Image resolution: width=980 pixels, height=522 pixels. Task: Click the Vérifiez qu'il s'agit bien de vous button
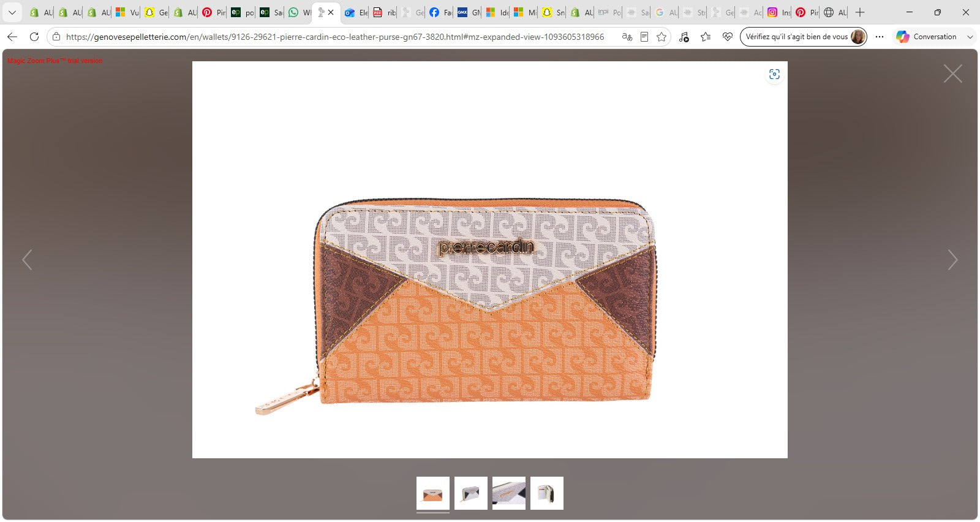point(803,37)
